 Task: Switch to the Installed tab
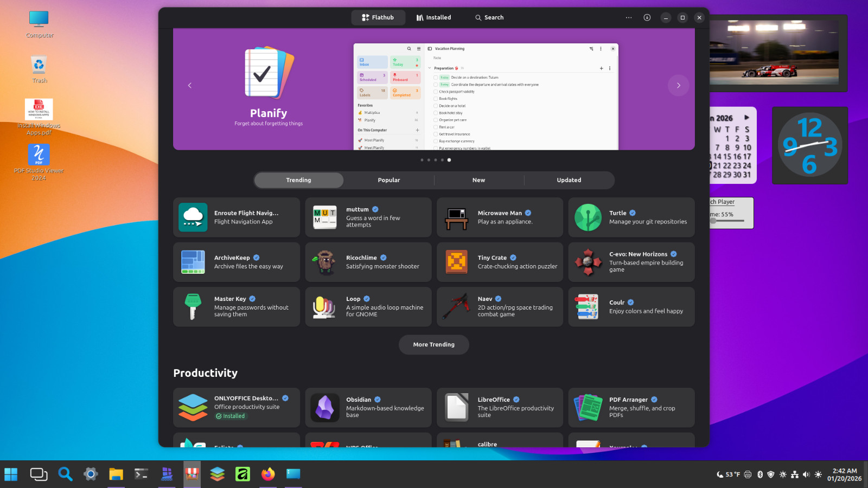coord(433,17)
